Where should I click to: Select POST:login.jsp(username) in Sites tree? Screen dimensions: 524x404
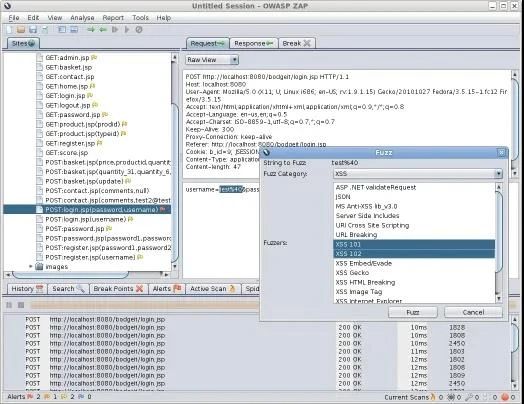point(85,219)
